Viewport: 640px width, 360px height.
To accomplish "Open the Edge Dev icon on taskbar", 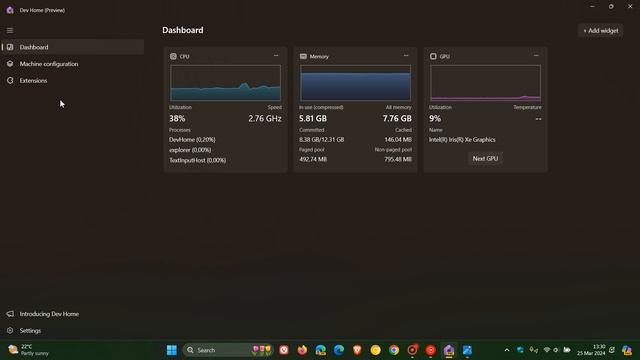I will click(320, 350).
